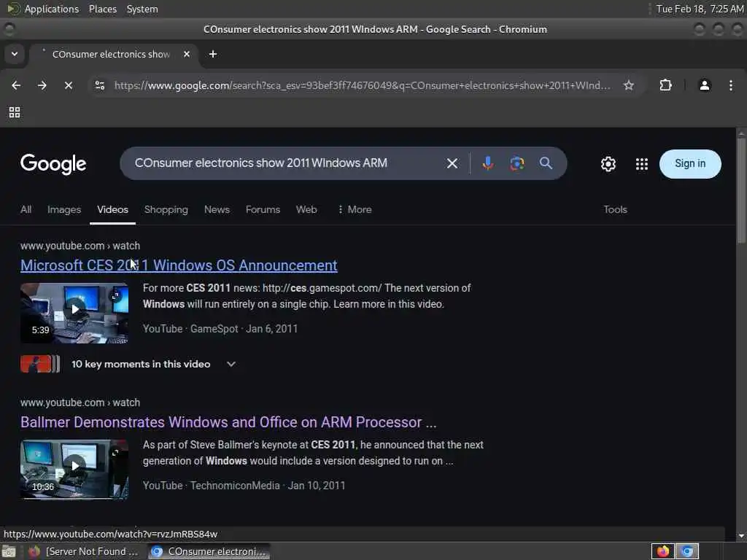Close the COnsumer electronics show tab
Screen dimensions: 747x560
187,54
